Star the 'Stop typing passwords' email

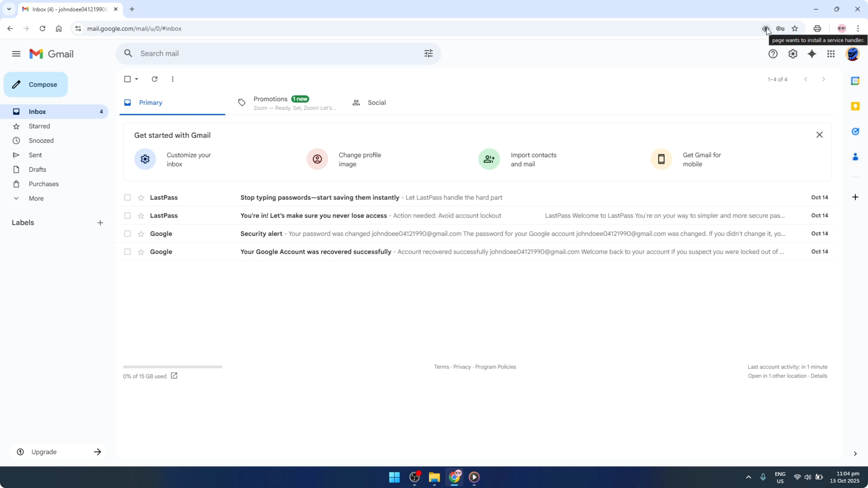pos(141,198)
